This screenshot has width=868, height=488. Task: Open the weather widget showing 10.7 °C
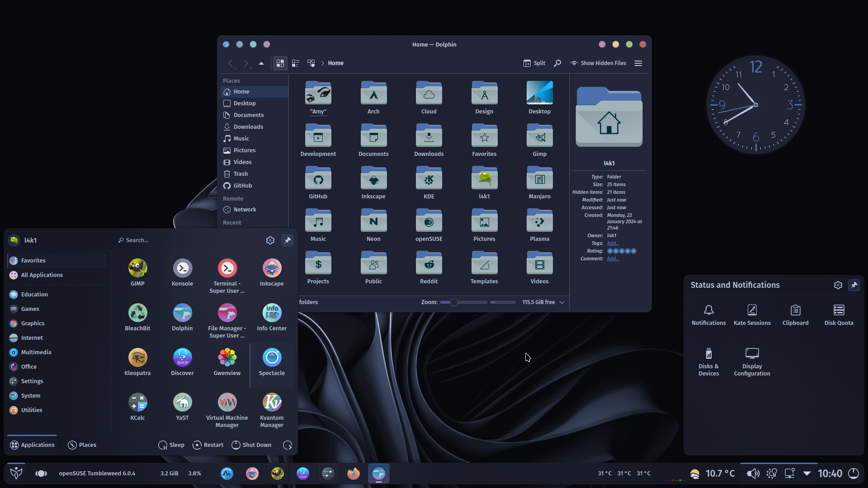712,474
